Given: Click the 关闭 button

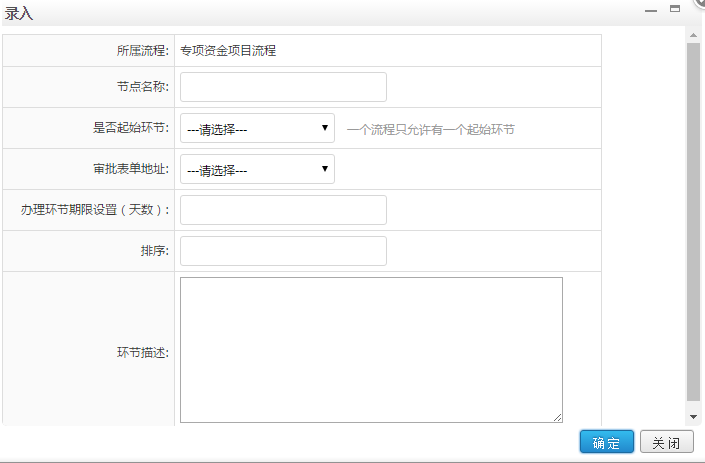Looking at the screenshot, I should click(x=667, y=442).
